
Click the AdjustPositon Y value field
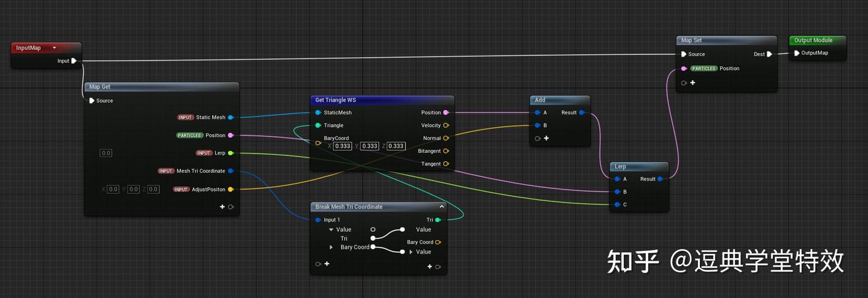coord(133,189)
